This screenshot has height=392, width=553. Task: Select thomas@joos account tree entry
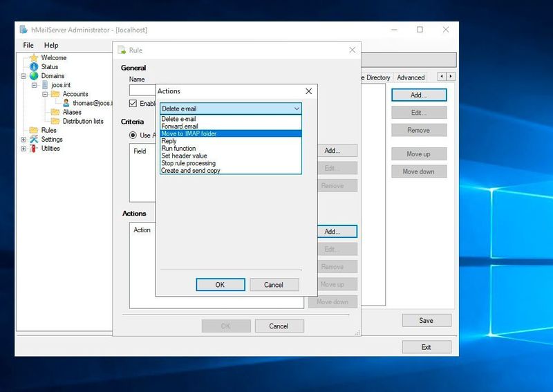coord(93,103)
